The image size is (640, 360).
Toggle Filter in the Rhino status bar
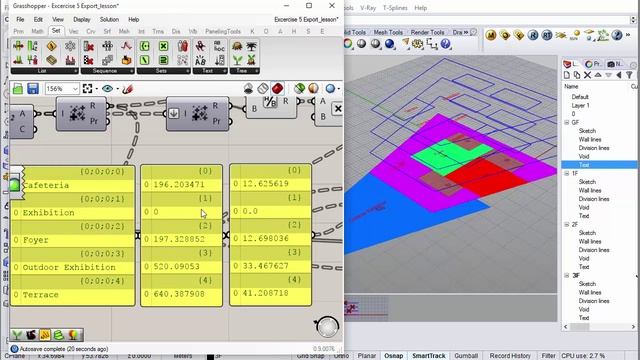[x=548, y=356]
